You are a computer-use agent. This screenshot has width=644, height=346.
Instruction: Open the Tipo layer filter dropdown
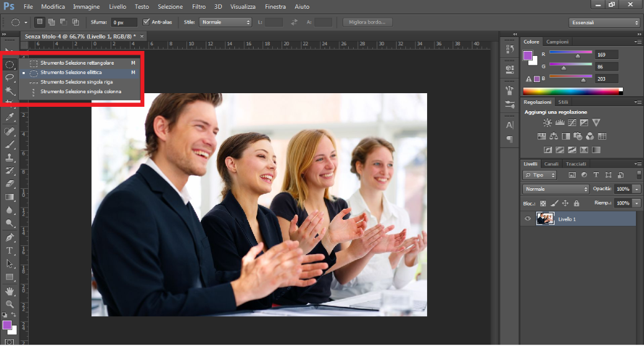click(x=540, y=175)
